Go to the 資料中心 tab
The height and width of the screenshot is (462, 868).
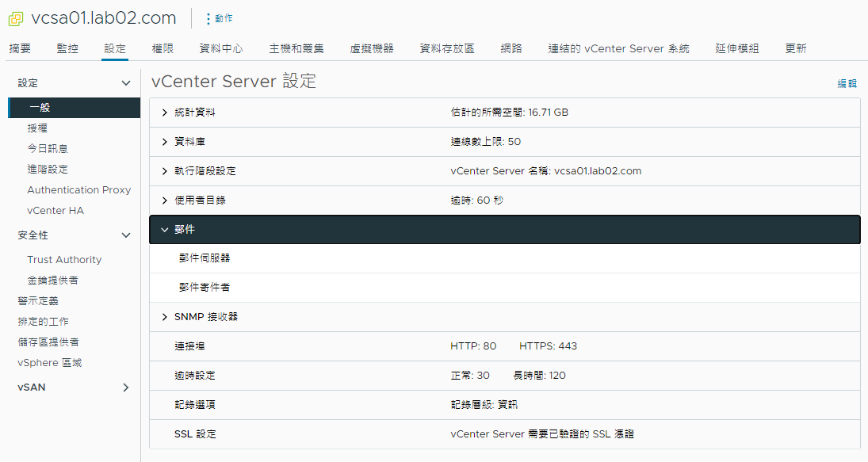point(221,48)
